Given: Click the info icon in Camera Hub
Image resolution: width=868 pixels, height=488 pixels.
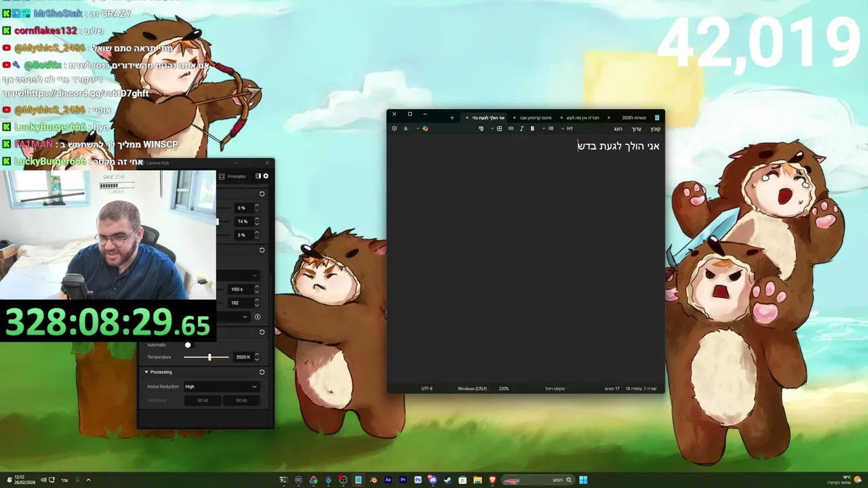Looking at the screenshot, I should pos(258,317).
